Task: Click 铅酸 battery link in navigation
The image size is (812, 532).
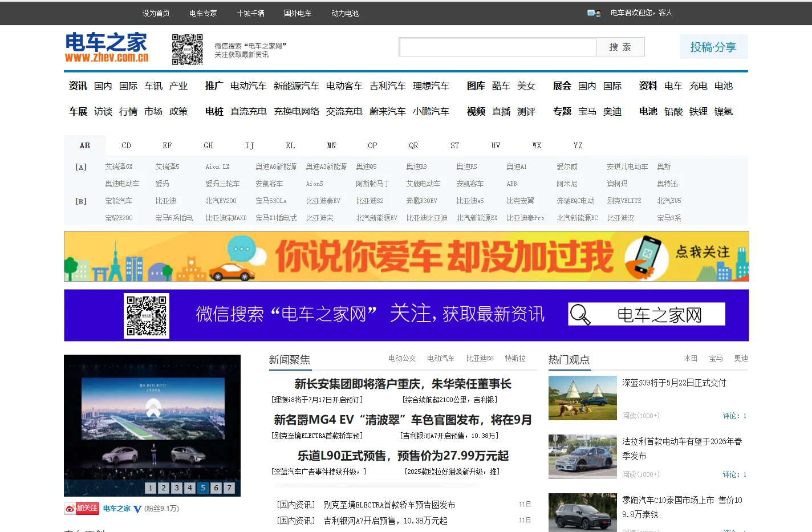Action: pos(673,111)
